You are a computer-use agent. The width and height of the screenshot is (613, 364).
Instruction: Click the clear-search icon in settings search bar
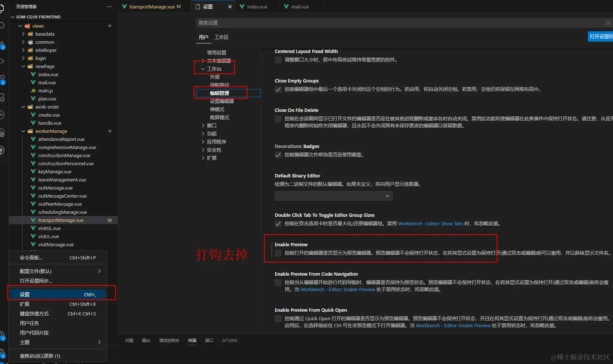click(x=608, y=23)
